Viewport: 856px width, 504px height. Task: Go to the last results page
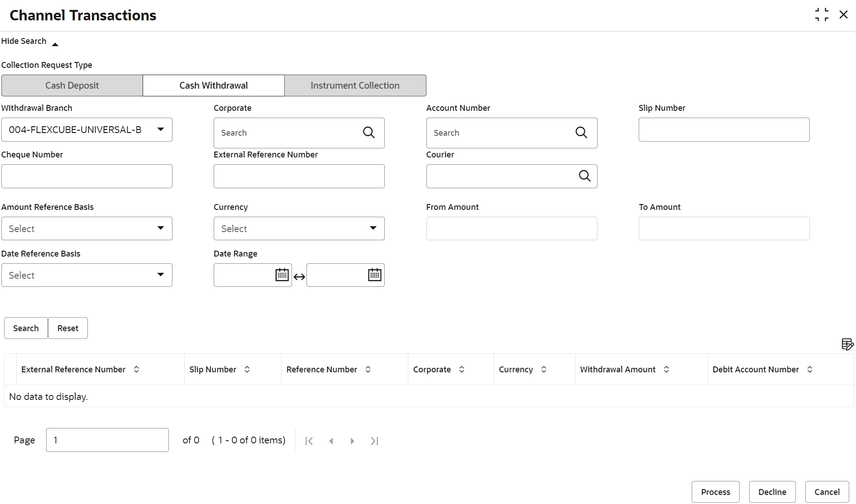tap(374, 441)
